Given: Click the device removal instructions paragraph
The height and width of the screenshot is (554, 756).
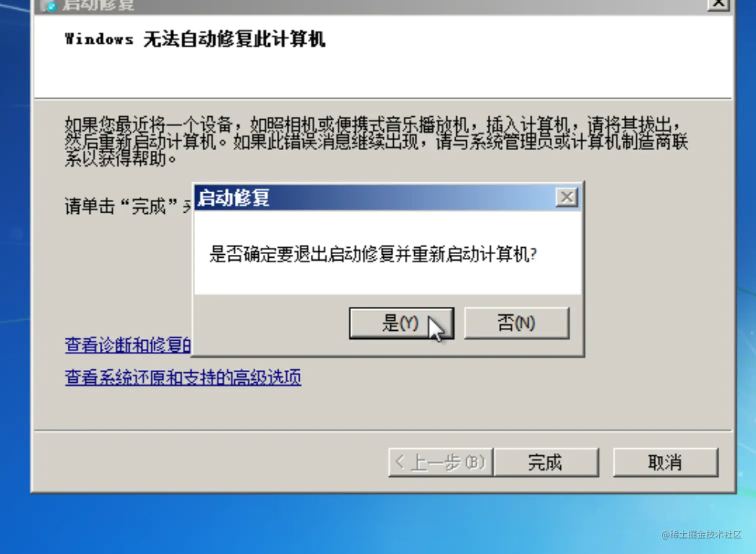Looking at the screenshot, I should [376, 142].
